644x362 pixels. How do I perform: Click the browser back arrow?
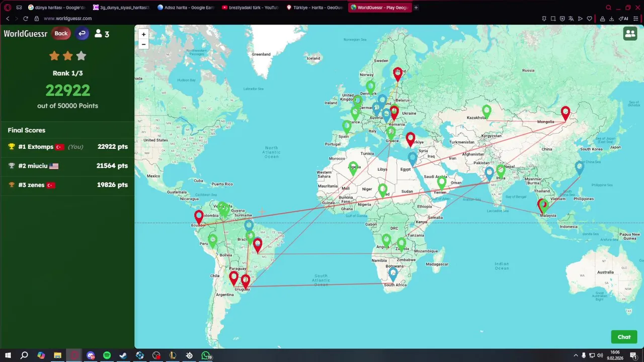click(x=8, y=19)
